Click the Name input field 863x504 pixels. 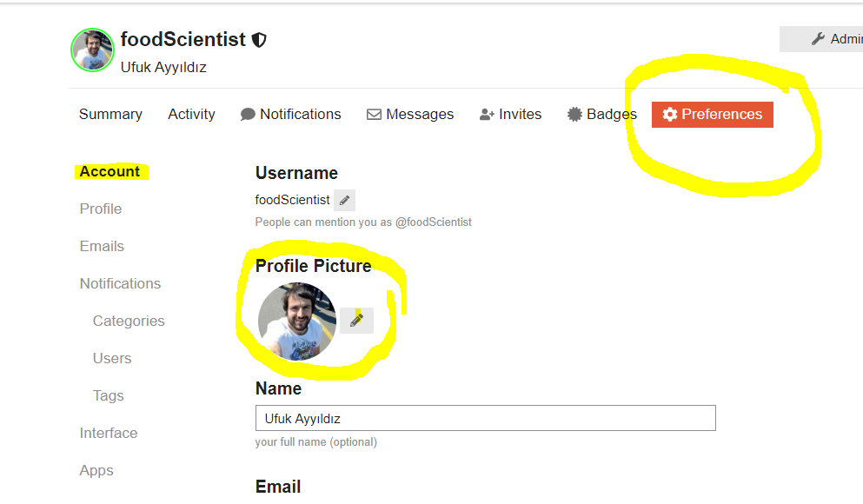pyautogui.click(x=485, y=419)
